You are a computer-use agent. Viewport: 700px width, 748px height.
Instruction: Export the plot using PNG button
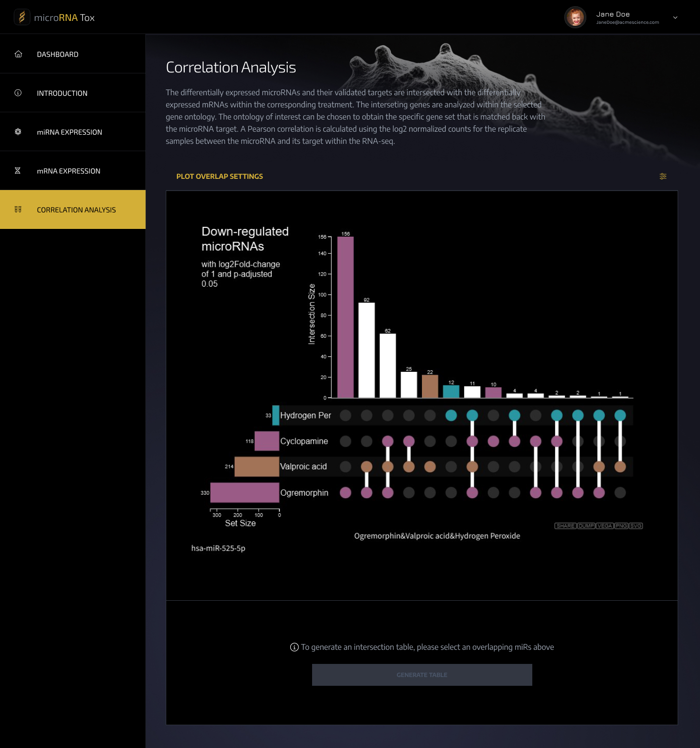[x=621, y=526]
